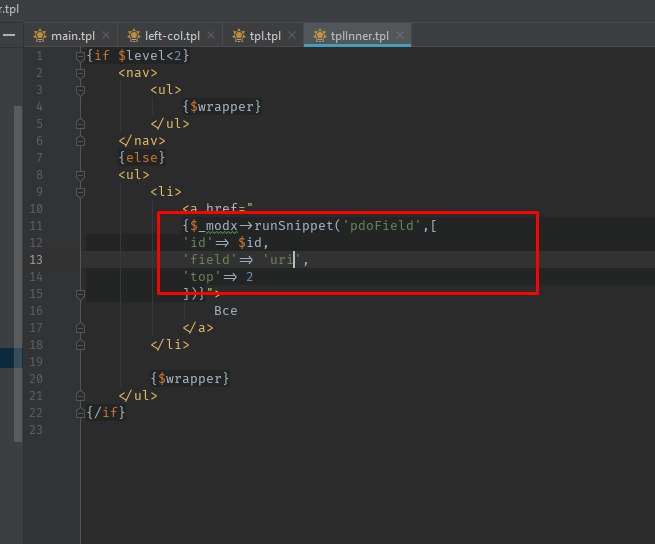655x544 pixels.
Task: Place cursor on {else} at line 7
Action: click(x=142, y=158)
